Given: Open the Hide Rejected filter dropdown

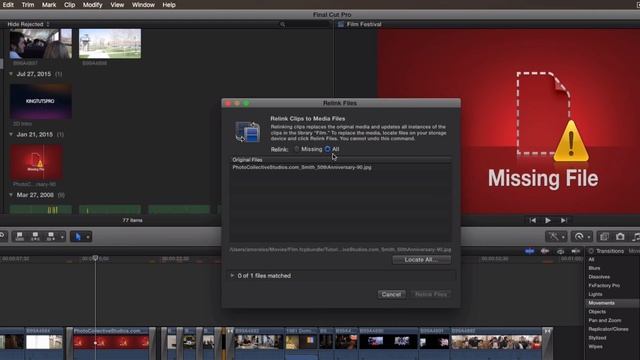Looking at the screenshot, I should pos(28,24).
